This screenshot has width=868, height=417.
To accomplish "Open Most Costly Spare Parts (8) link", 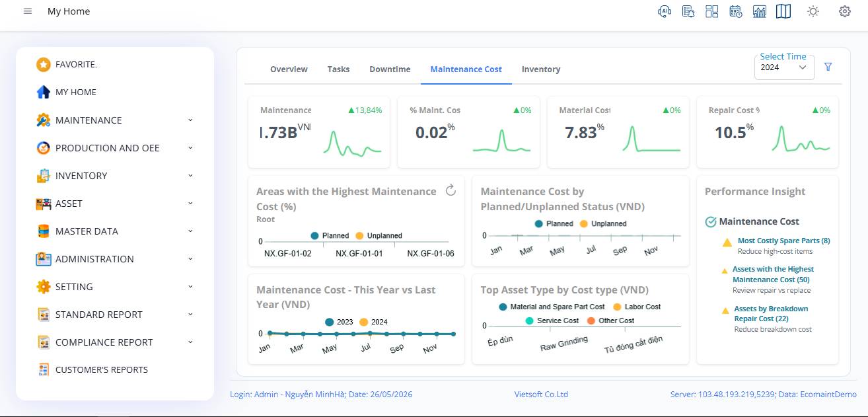I will point(783,241).
